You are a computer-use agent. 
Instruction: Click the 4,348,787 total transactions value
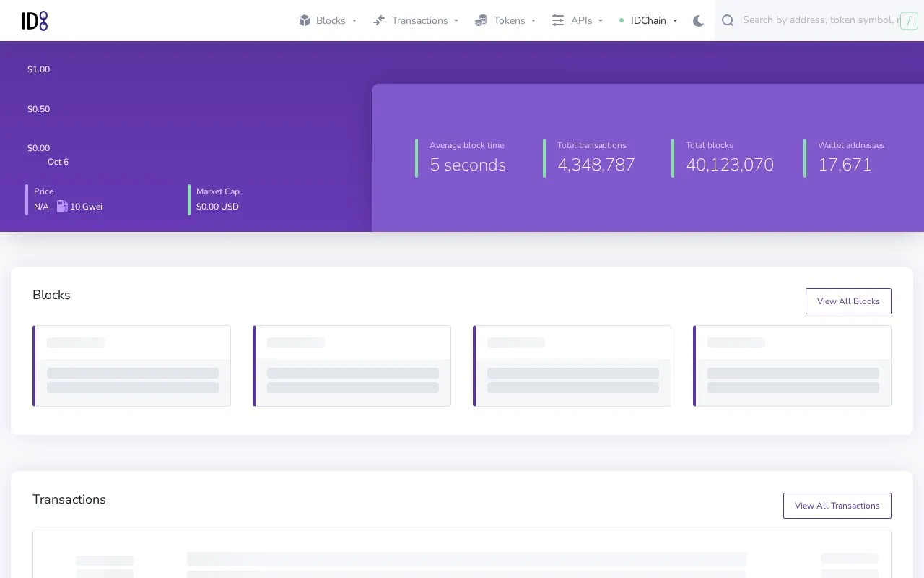(x=596, y=165)
